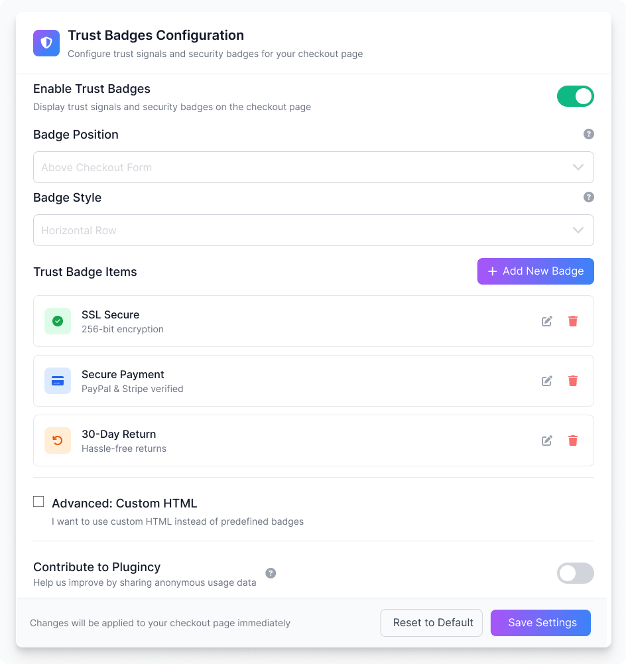
Task: Delete the Secure Payment badge via trash icon
Action: [573, 381]
